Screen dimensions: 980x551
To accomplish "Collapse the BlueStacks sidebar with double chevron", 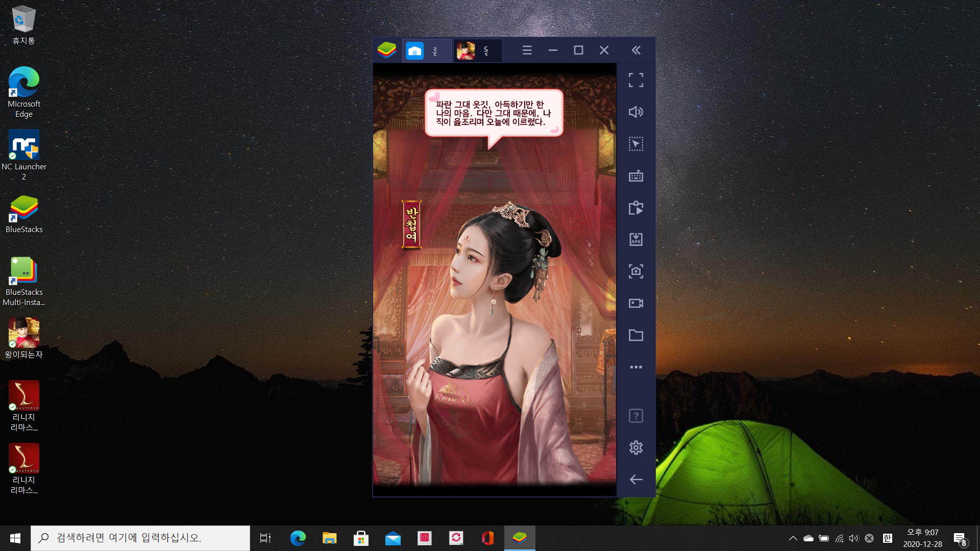I will pos(635,50).
